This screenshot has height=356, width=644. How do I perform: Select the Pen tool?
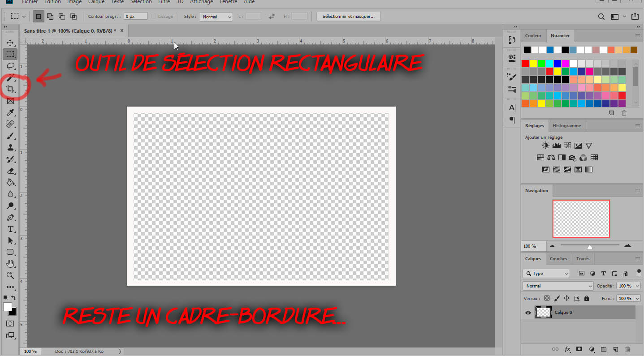(10, 218)
